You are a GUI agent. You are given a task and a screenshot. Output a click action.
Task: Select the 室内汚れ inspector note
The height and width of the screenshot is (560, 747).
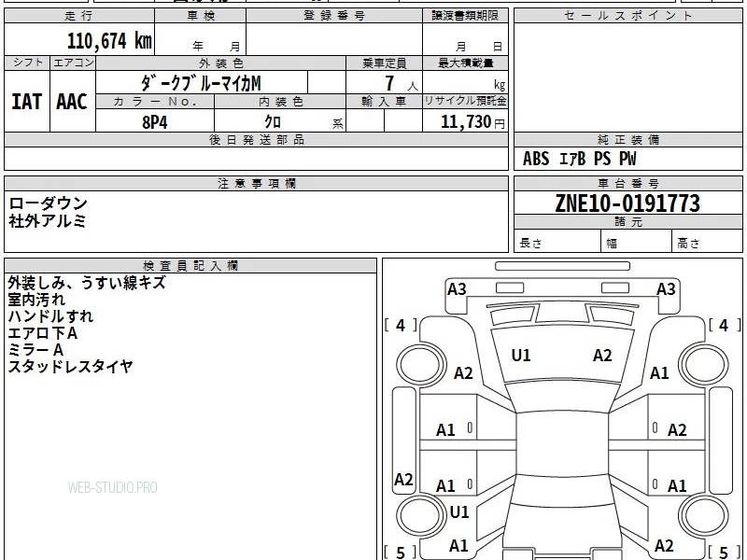pos(36,300)
